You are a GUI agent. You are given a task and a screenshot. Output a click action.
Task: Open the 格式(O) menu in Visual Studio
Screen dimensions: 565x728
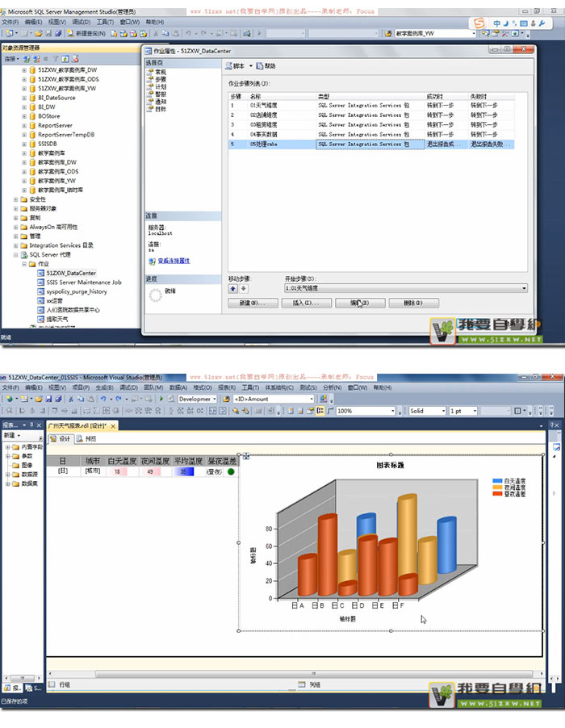203,387
